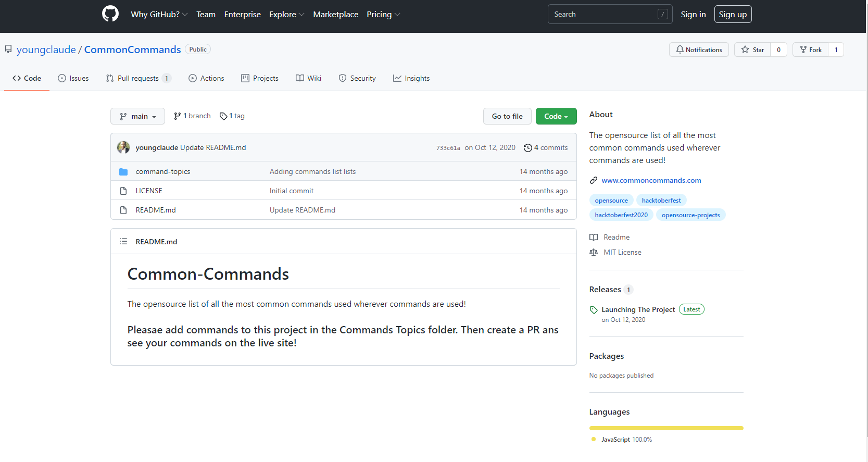This screenshot has width=868, height=462.
Task: Click the commit history clock icon
Action: point(527,148)
